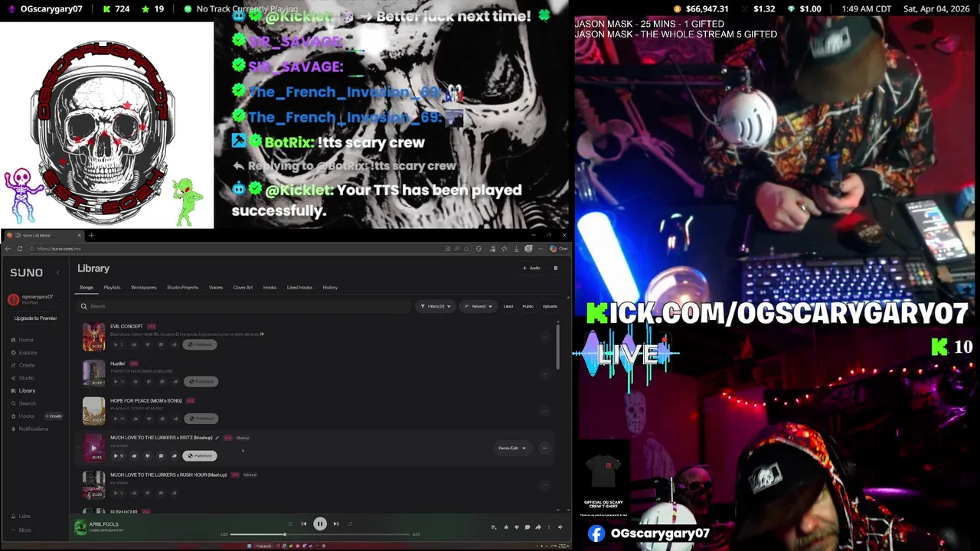The width and height of the screenshot is (980, 551).
Task: Switch to the Voices tab
Action: click(x=216, y=287)
